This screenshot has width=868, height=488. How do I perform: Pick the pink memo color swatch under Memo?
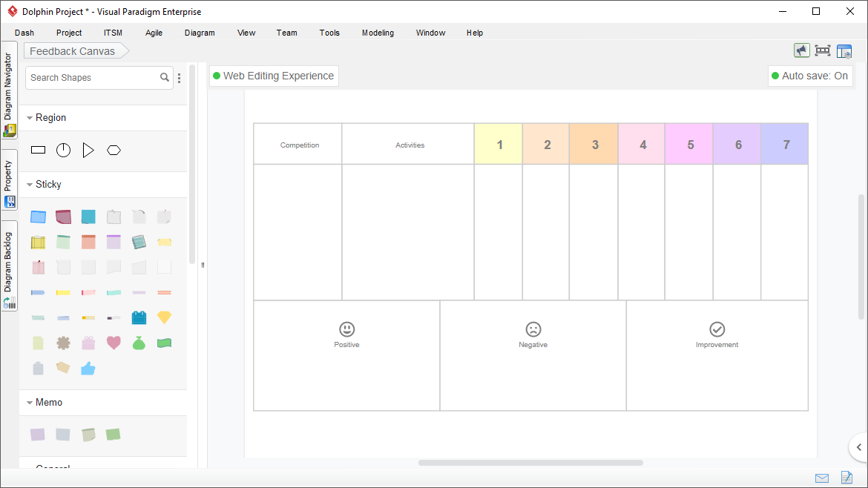[38, 435]
